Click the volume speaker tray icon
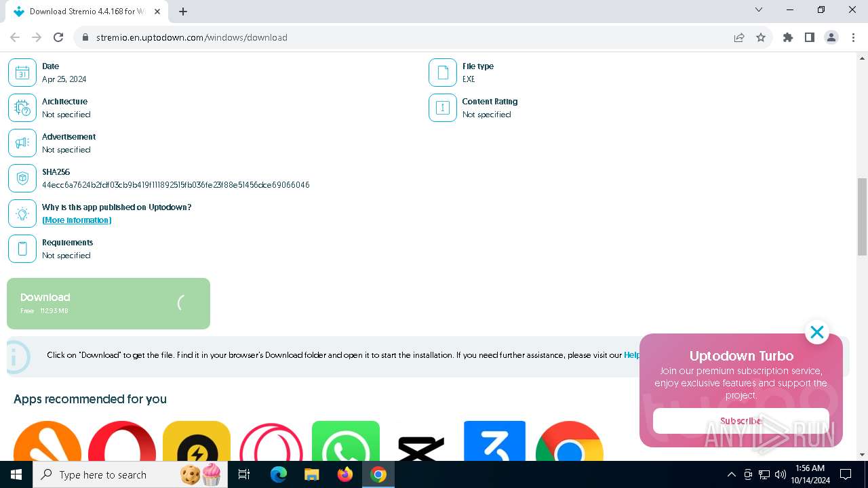The image size is (868, 488). pos(781,474)
